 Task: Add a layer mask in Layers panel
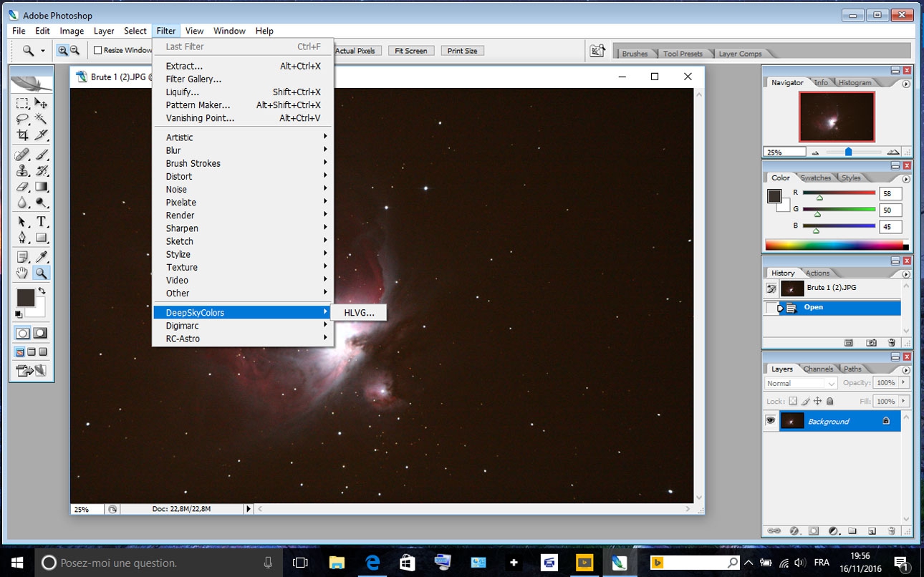click(x=814, y=531)
